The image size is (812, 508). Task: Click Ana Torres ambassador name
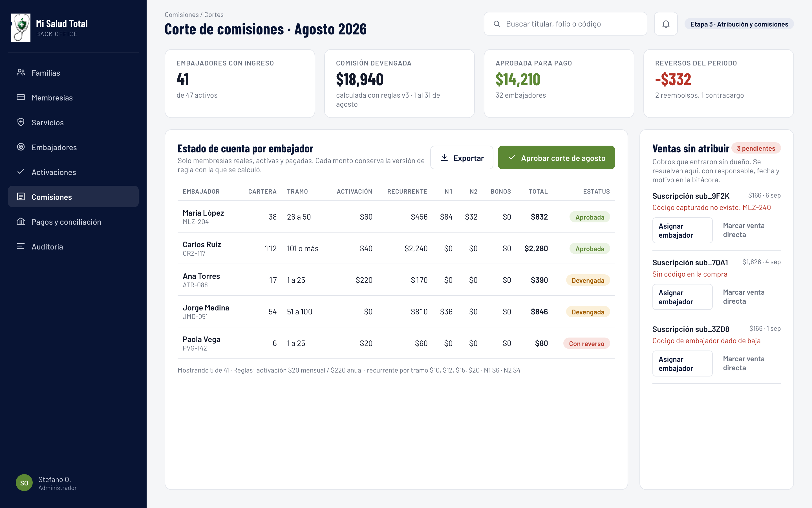(201, 276)
